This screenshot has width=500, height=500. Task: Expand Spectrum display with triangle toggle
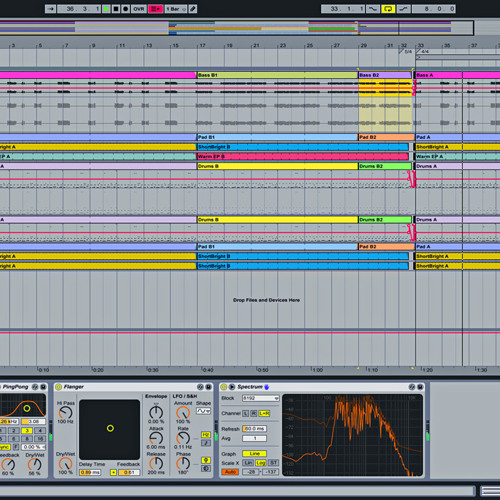[x=232, y=387]
